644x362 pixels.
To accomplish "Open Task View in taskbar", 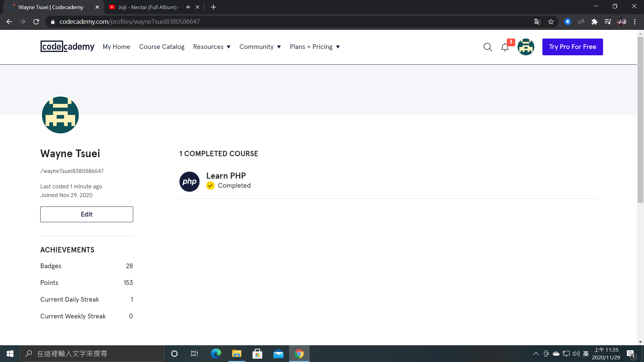I will pyautogui.click(x=195, y=354).
